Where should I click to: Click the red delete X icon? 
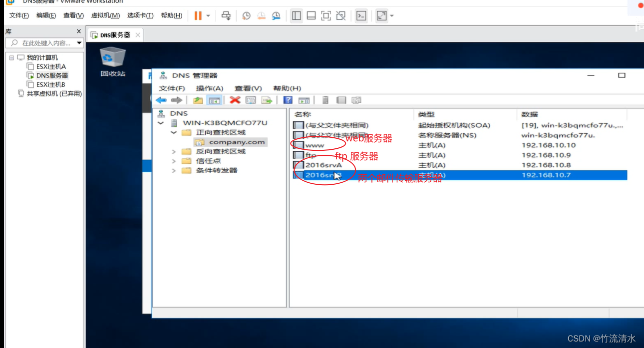(235, 100)
